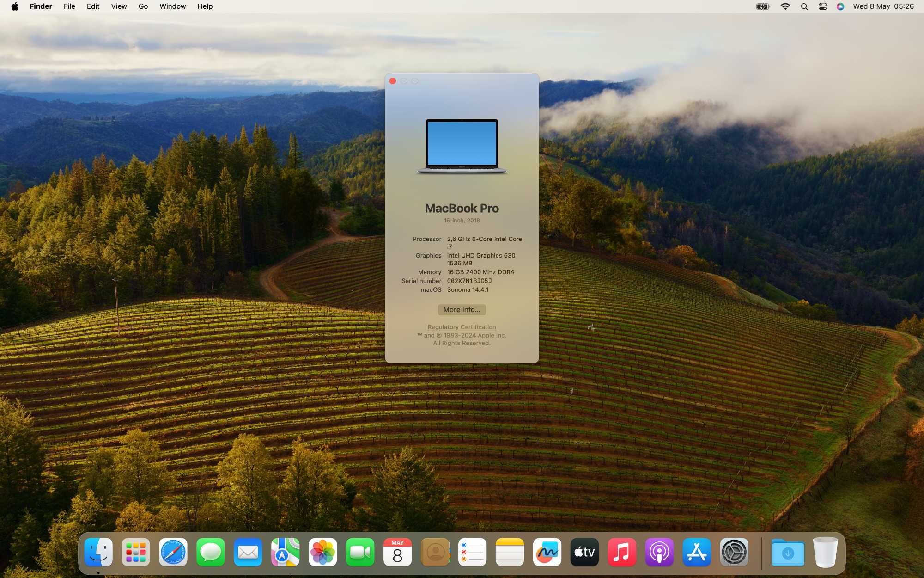Click the 15-inch, 2018 model text

pyautogui.click(x=462, y=221)
